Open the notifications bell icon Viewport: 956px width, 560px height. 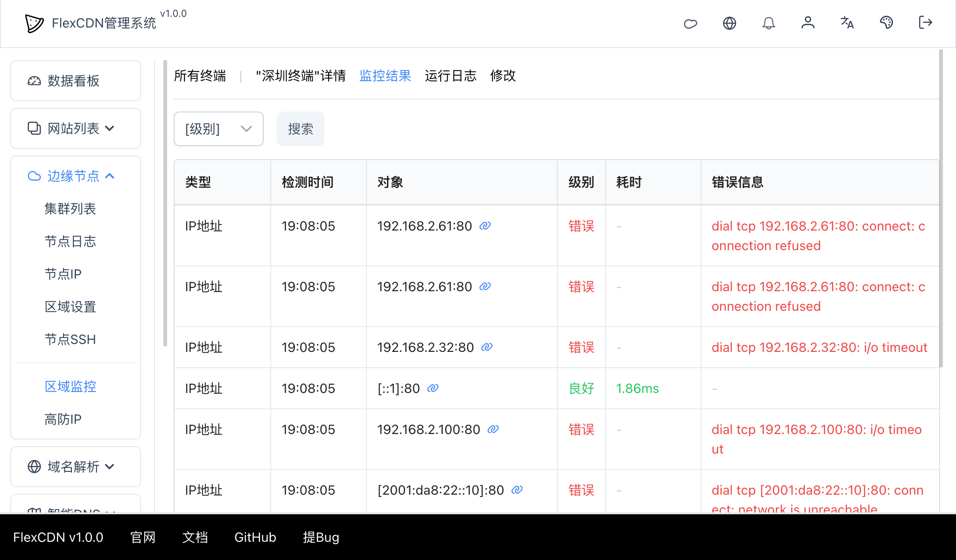click(769, 23)
